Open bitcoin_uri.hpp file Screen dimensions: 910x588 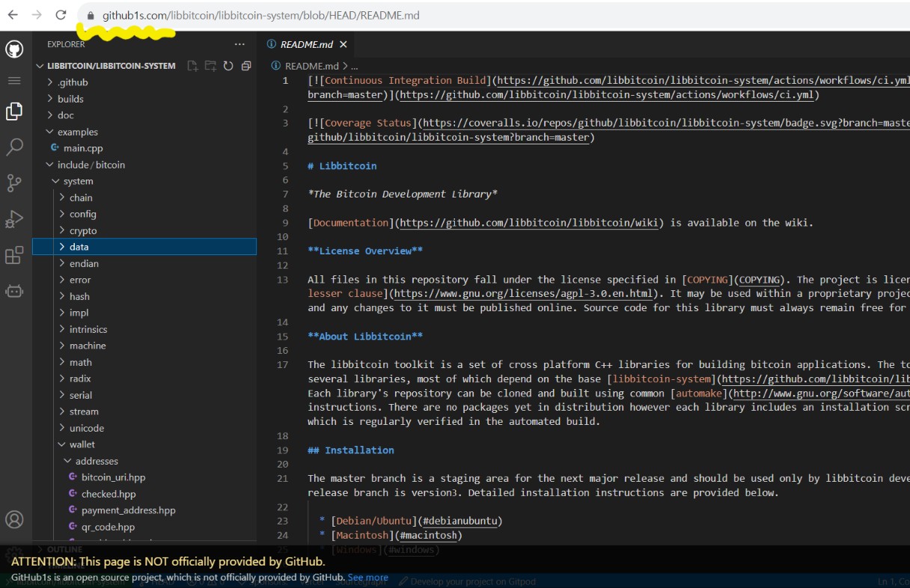tap(113, 477)
